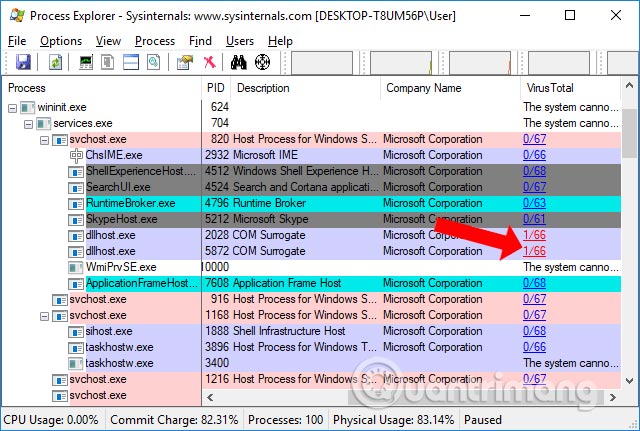Open the Process menu

(x=155, y=41)
